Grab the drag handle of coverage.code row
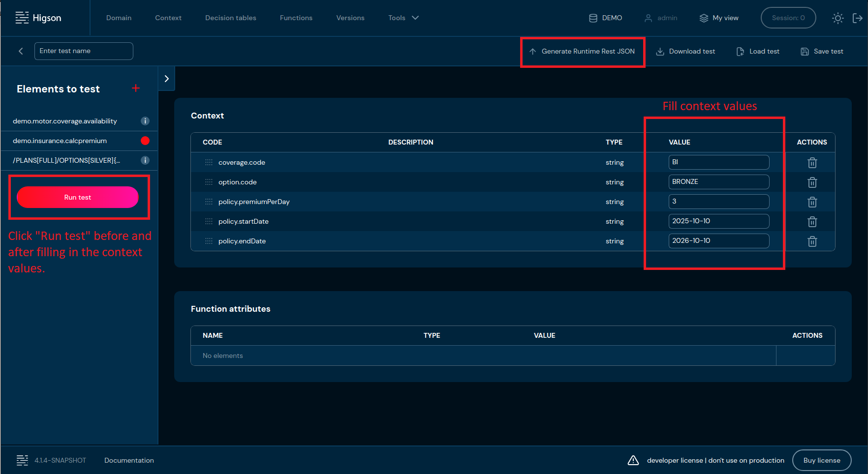Viewport: 868px width, 474px height. (209, 162)
